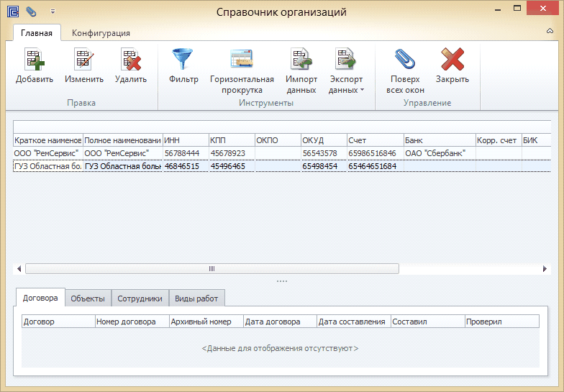Open the Сотрудники tab
564x392 pixels.
click(140, 298)
